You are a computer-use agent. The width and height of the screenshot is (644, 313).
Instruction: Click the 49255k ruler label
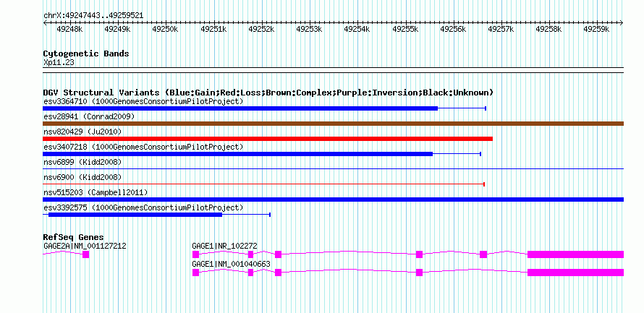405,29
